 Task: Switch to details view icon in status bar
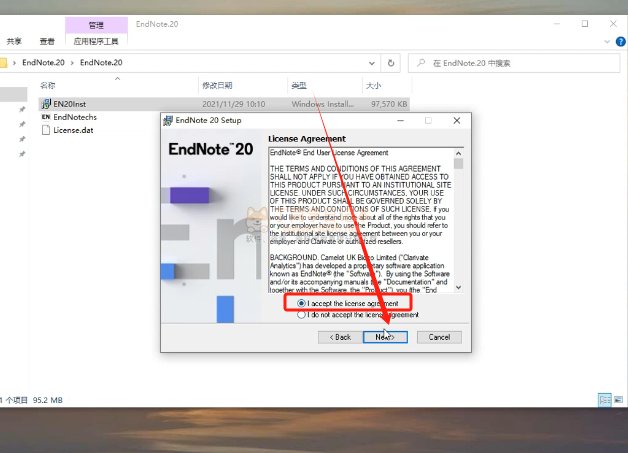pos(605,400)
